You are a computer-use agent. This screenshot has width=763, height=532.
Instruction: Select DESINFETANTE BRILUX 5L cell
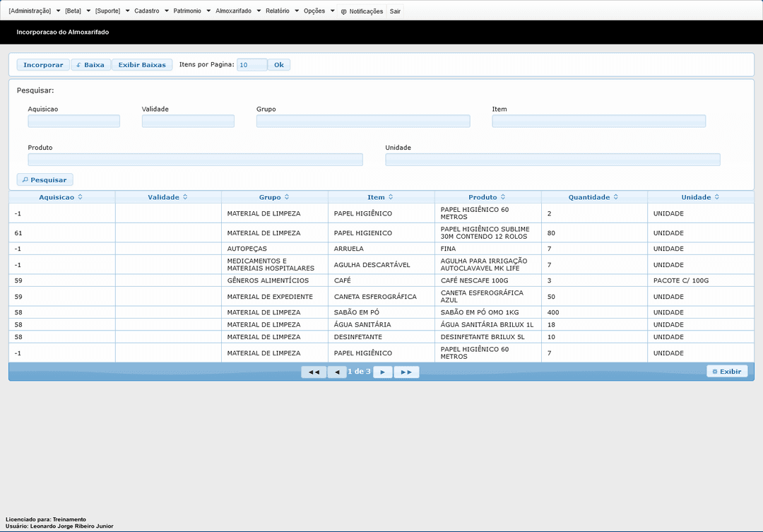pyautogui.click(x=488, y=337)
